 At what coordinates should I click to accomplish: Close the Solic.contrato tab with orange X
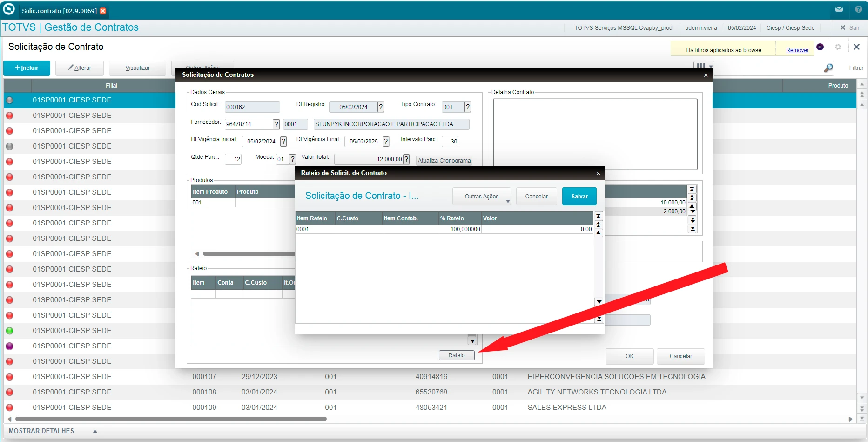(103, 11)
